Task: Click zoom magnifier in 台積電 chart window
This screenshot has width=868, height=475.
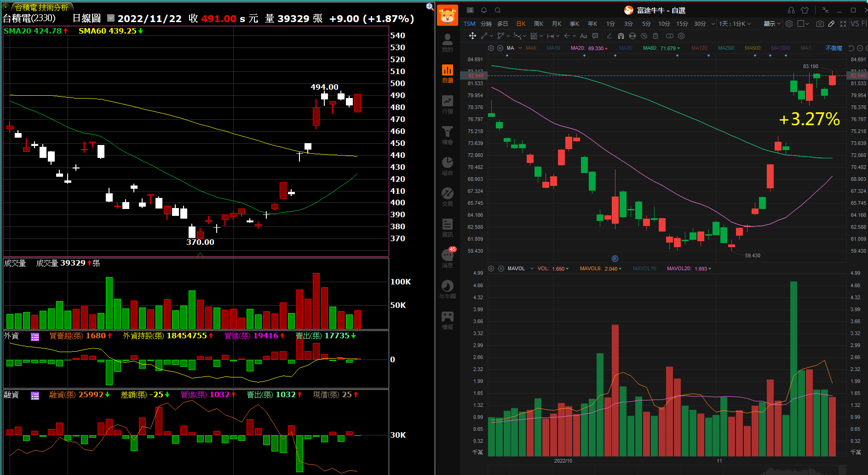Action: (x=430, y=6)
